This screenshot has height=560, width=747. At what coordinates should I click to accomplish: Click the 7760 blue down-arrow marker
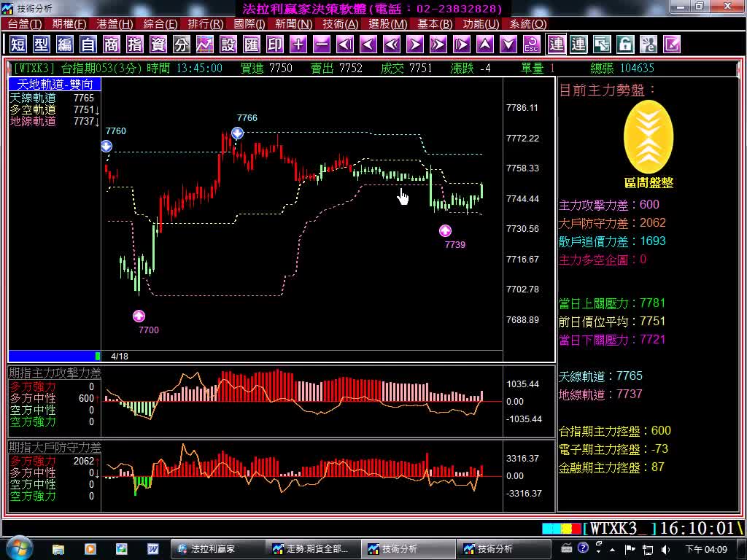point(107,146)
